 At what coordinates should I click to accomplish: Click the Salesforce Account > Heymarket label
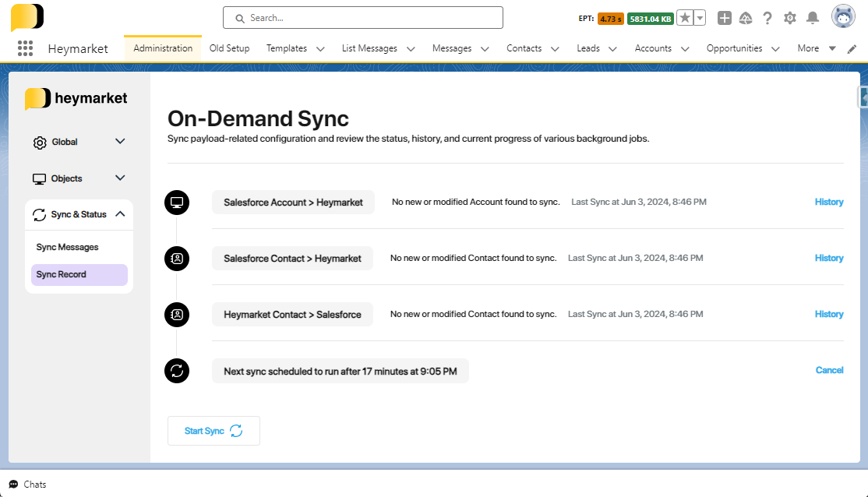[293, 203]
